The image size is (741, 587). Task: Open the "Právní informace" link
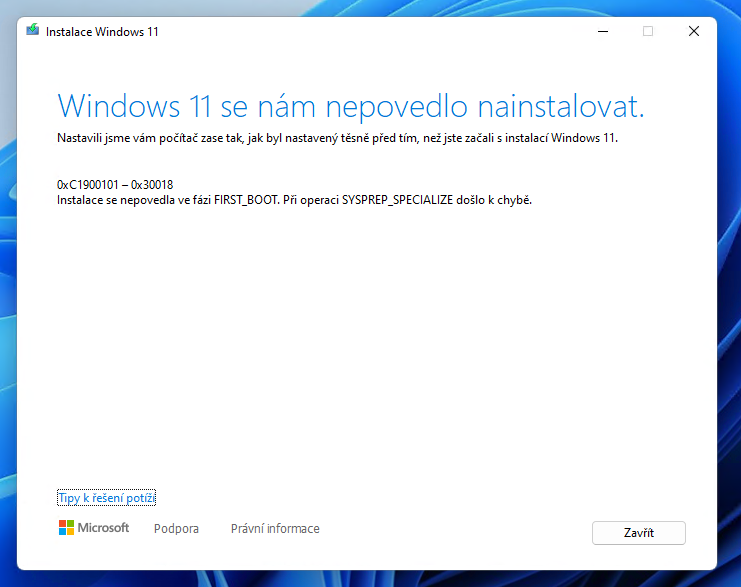[275, 528]
